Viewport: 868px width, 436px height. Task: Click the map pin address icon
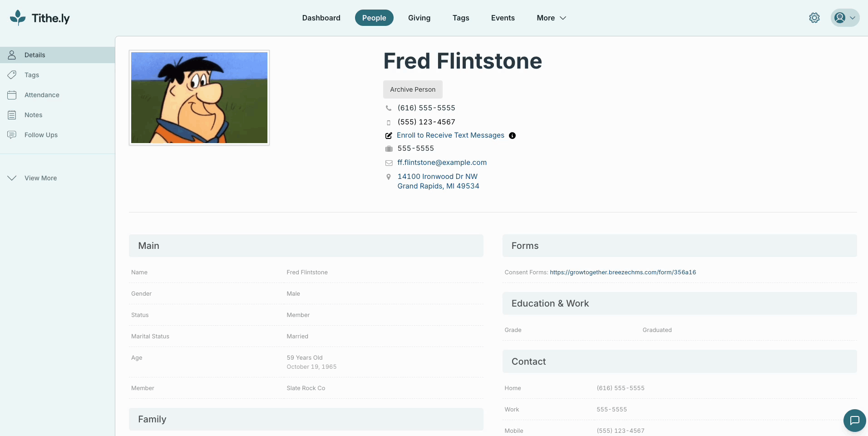tap(389, 177)
